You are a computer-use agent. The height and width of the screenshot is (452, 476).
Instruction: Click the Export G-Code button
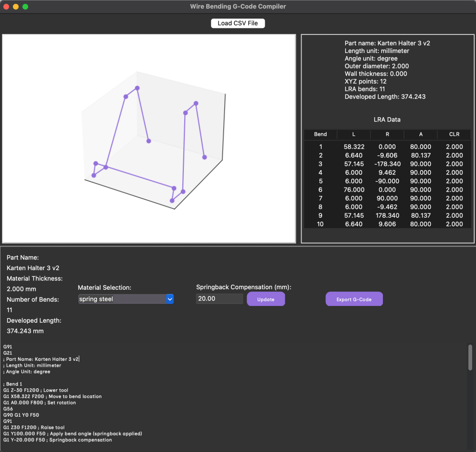pos(354,299)
